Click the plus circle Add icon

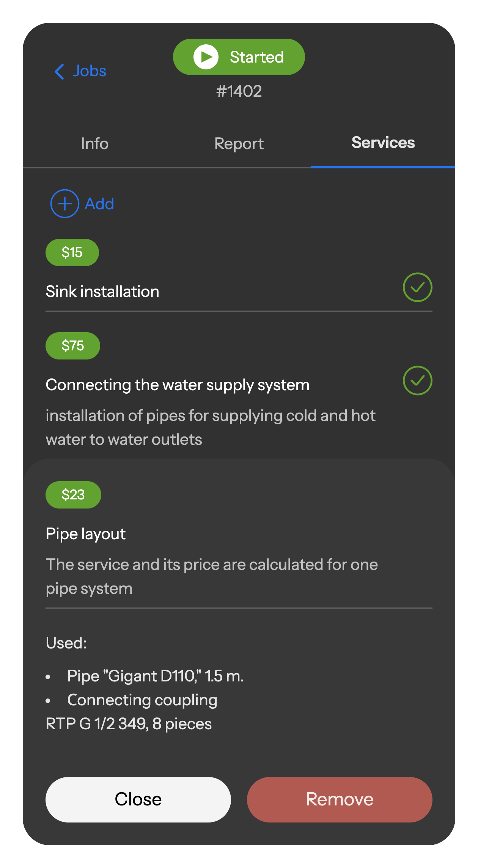[x=65, y=204]
